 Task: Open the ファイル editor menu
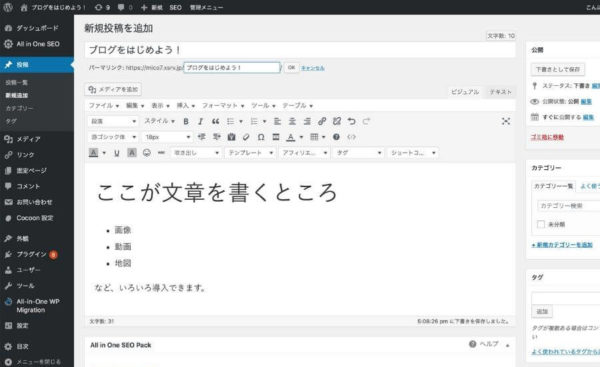pos(104,105)
